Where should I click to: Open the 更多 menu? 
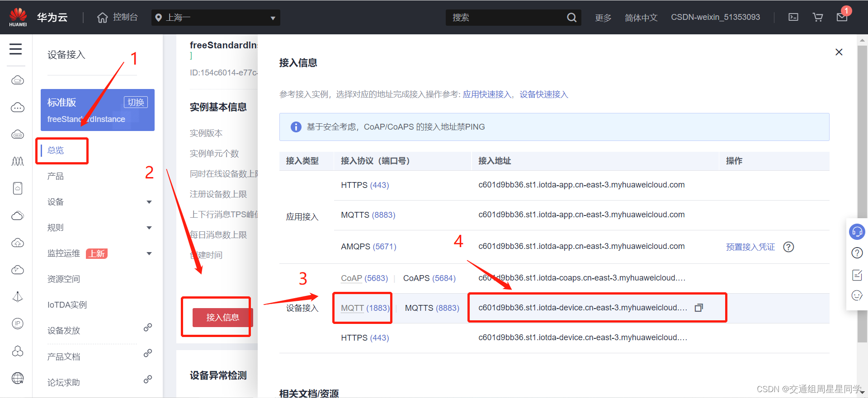point(603,18)
